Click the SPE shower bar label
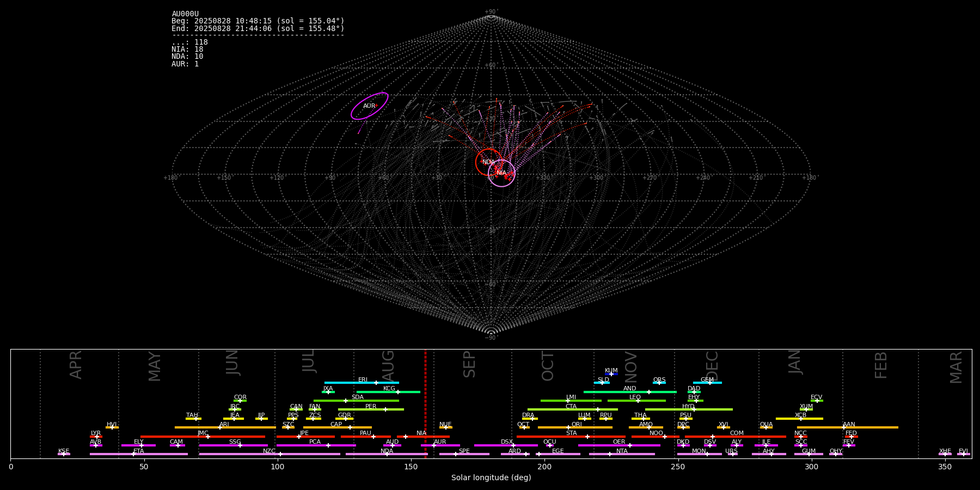 [x=464, y=451]
